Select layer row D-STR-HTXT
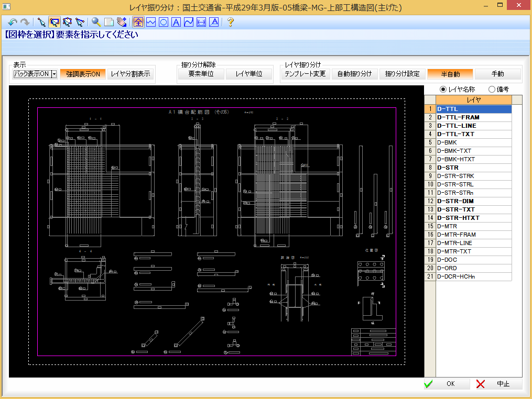Screen dimensions: 532x399 click(x=474, y=218)
